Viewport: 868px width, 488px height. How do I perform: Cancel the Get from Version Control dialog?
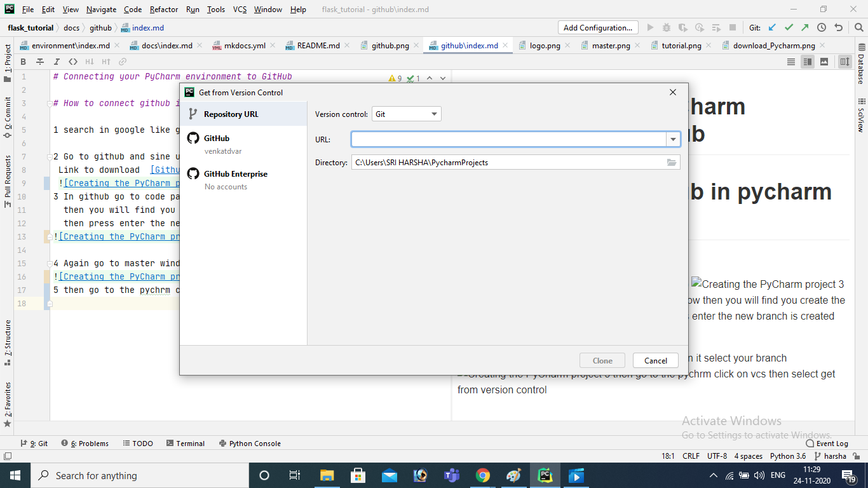pyautogui.click(x=655, y=360)
